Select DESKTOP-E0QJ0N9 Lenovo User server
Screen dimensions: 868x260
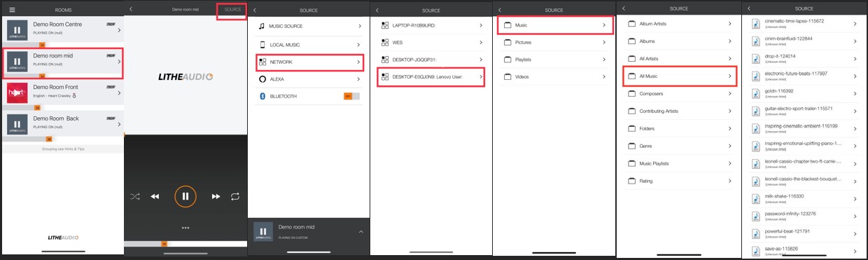pyautogui.click(x=430, y=77)
